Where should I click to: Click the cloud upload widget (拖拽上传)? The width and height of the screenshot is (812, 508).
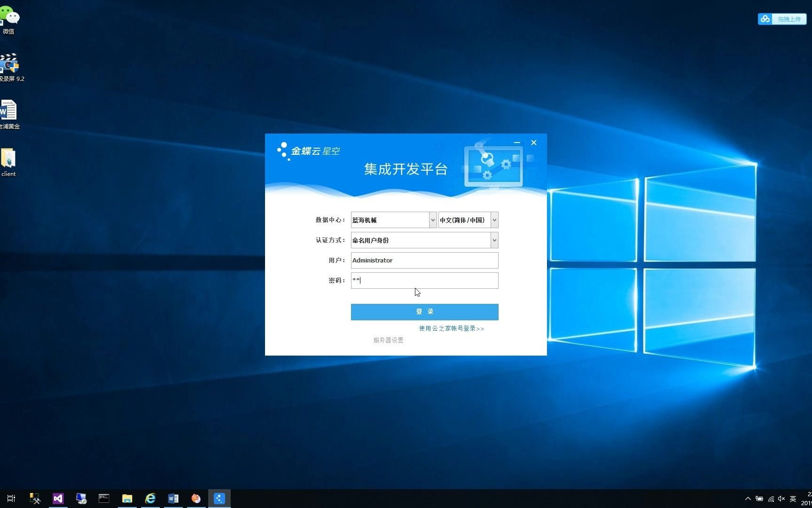coord(782,19)
